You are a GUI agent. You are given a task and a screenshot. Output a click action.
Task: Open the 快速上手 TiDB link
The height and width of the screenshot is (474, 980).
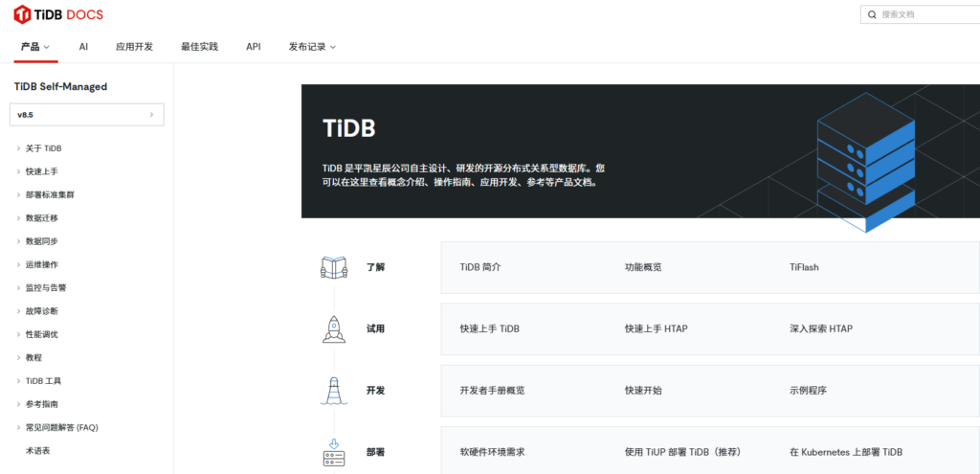[x=489, y=328]
